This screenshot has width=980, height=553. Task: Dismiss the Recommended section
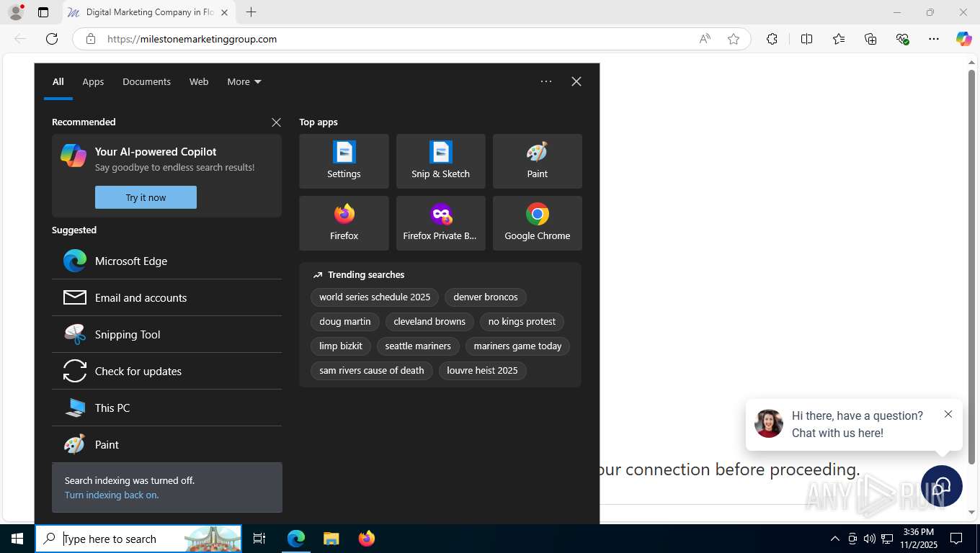[x=276, y=122]
